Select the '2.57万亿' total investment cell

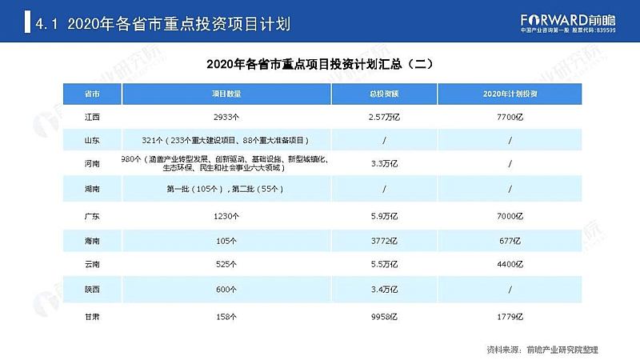point(384,117)
